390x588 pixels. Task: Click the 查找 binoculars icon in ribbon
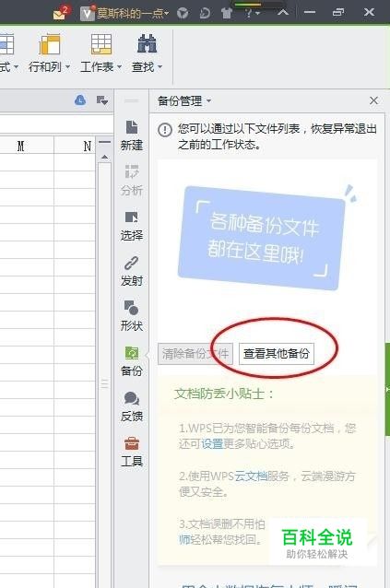[x=147, y=43]
